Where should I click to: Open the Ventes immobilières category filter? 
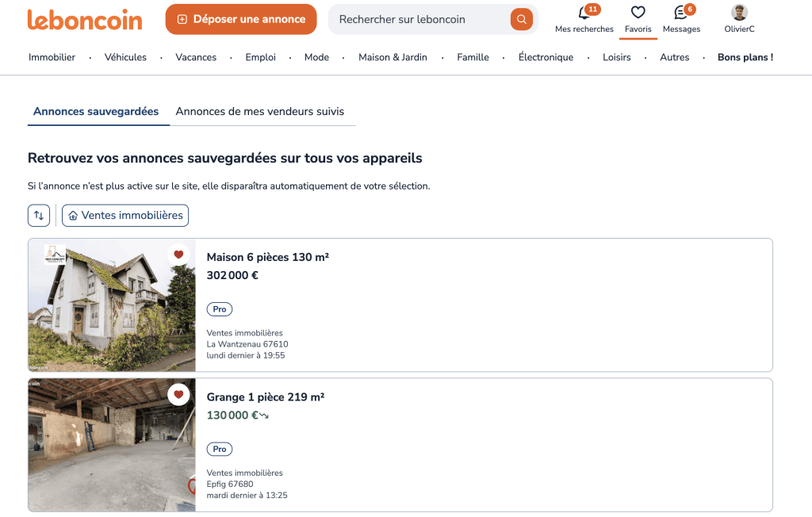point(124,215)
